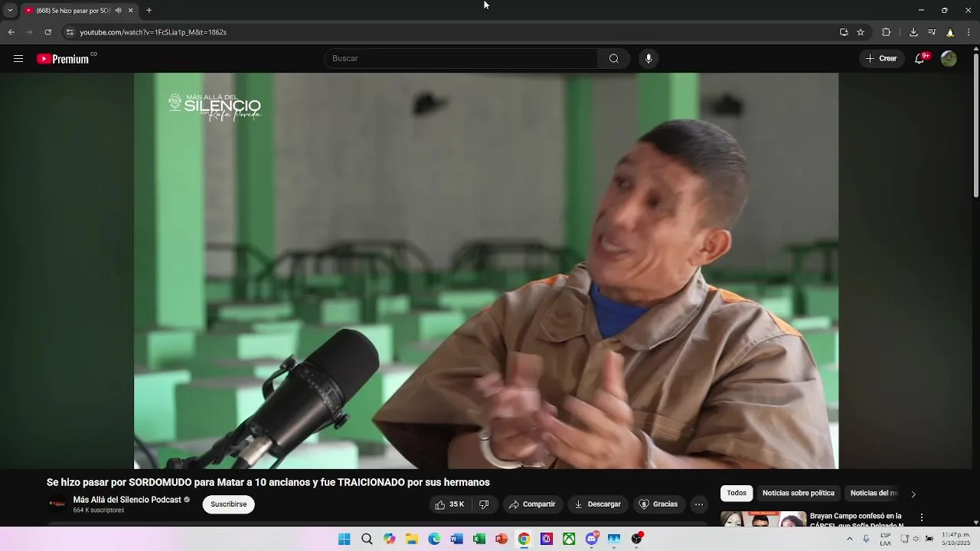The image size is (980, 551).
Task: Pause the video by clicking the player
Action: coord(486,270)
